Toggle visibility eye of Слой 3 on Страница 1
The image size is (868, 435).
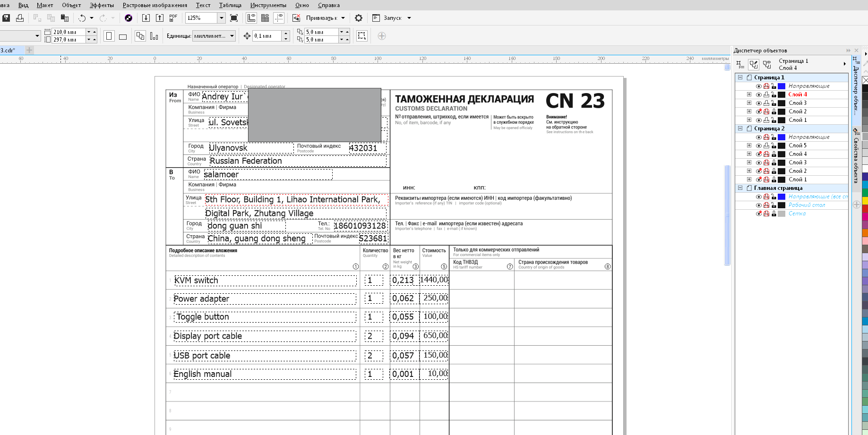[759, 103]
